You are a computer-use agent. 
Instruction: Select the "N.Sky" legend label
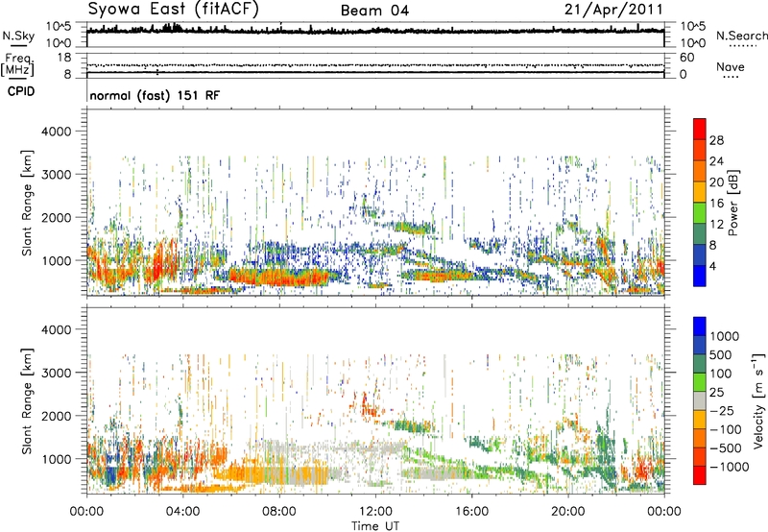18,36
